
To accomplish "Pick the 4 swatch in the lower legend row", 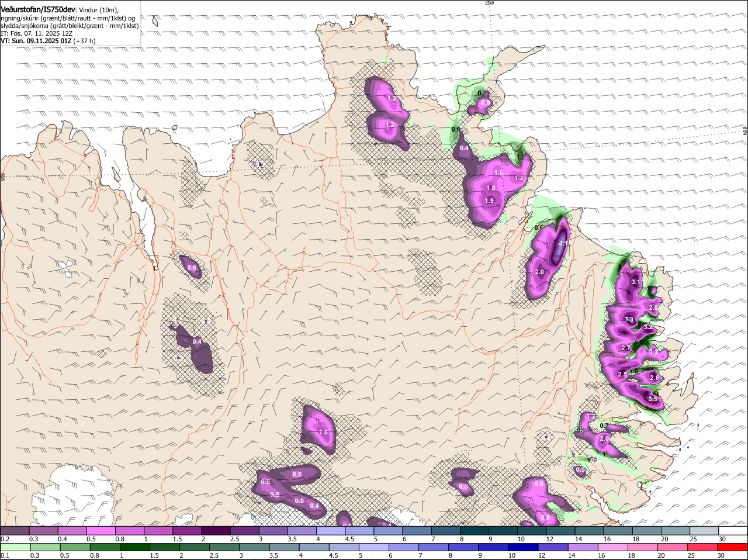I will coord(314,547).
